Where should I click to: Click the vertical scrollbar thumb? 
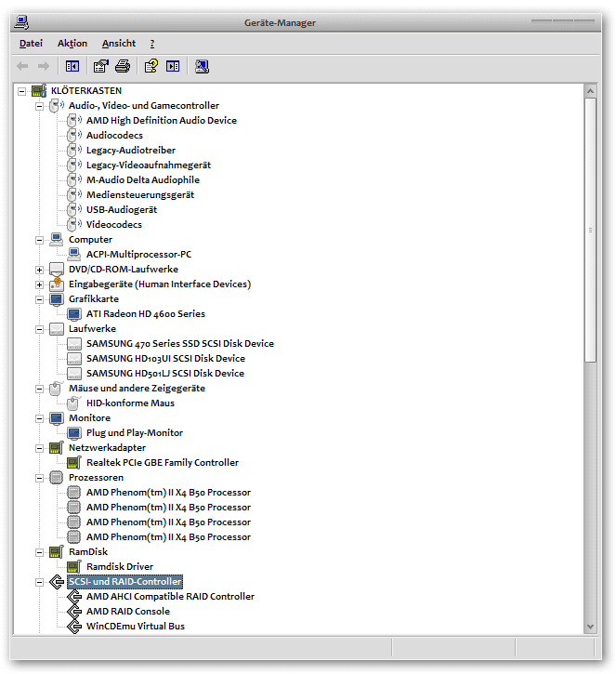(590, 230)
